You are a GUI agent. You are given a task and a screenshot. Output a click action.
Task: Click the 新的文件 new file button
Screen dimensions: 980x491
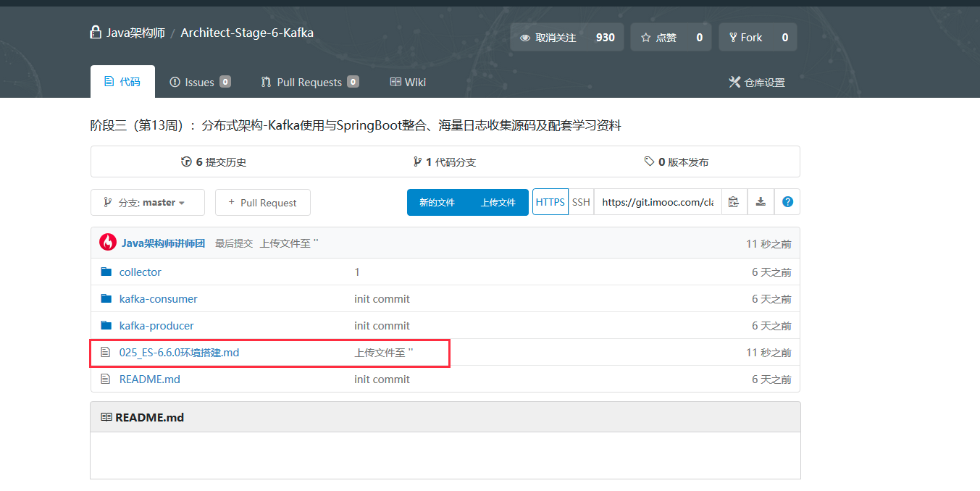437,203
